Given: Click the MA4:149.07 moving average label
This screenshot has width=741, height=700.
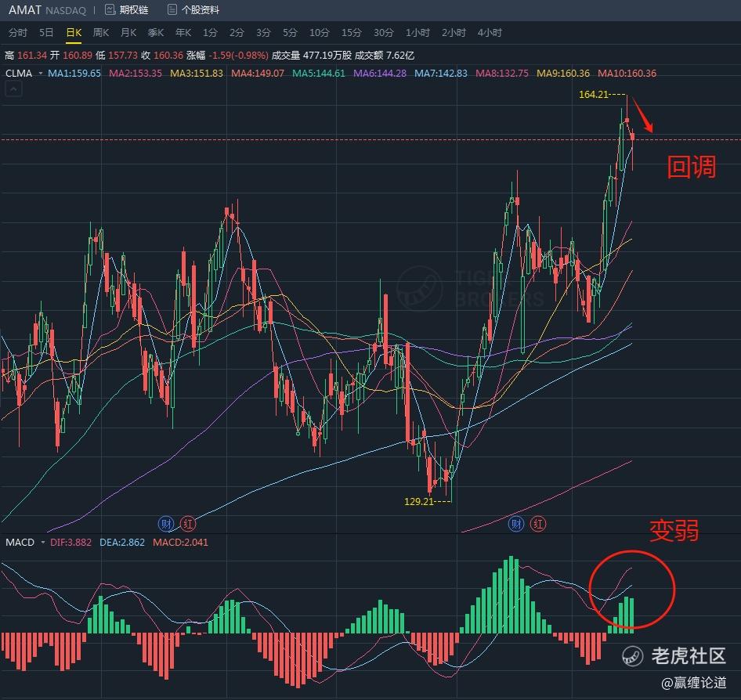Looking at the screenshot, I should (258, 74).
